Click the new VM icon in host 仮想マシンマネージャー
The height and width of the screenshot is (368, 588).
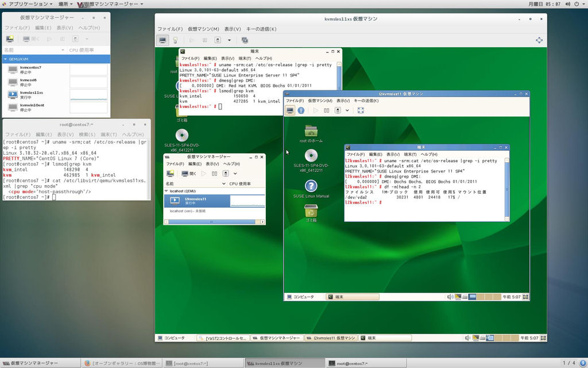10,39
